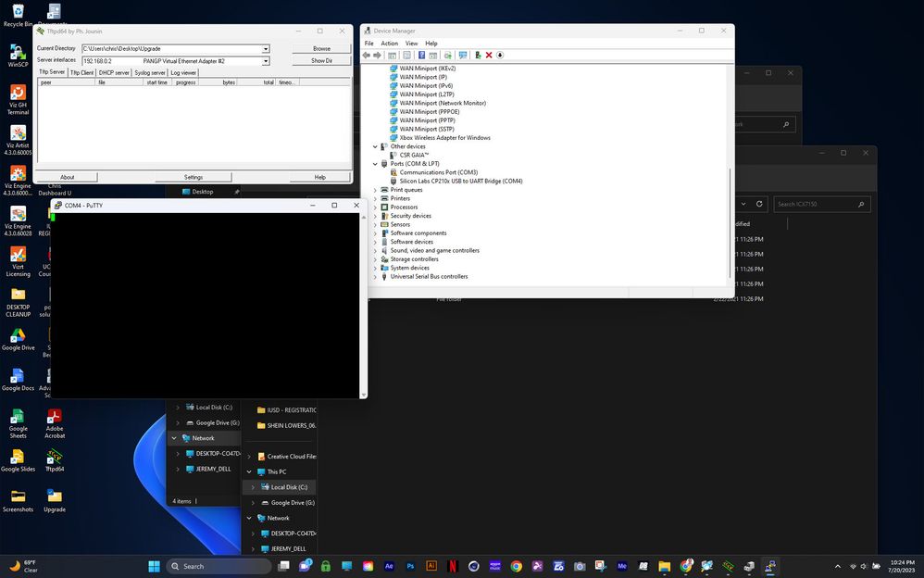This screenshot has height=578, width=924.
Task: Click the red X uninstall device icon
Action: point(489,55)
